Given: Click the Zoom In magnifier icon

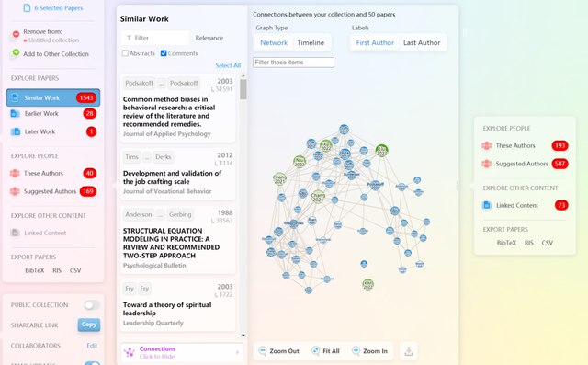Looking at the screenshot, I should pos(356,350).
